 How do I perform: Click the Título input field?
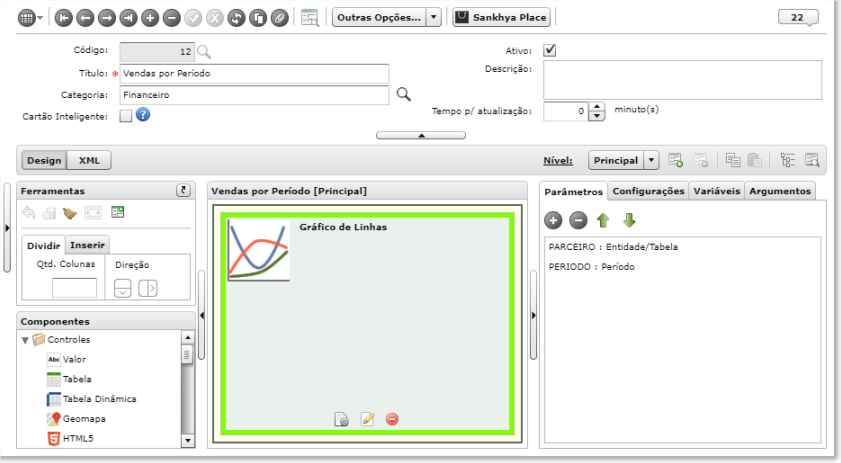(254, 74)
